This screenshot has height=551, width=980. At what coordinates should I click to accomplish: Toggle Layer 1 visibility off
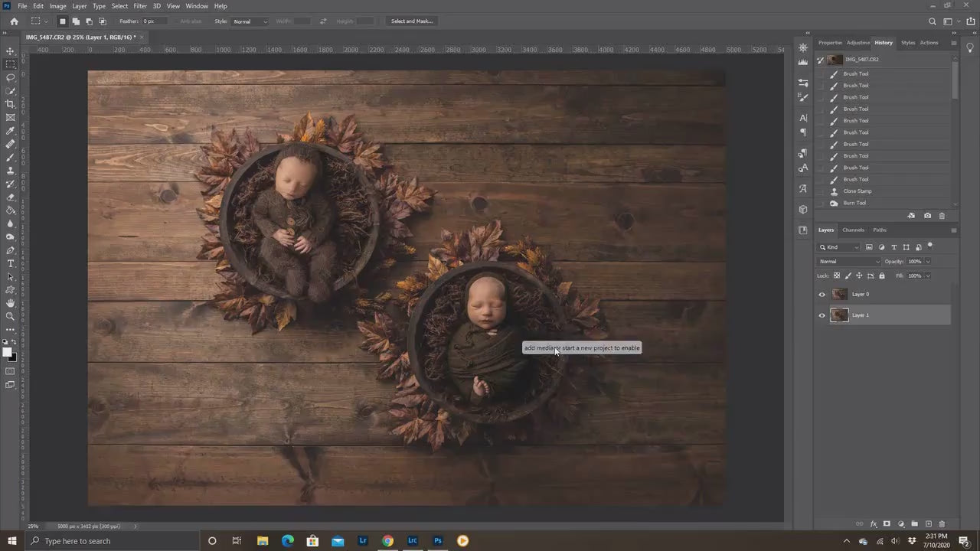pyautogui.click(x=822, y=315)
